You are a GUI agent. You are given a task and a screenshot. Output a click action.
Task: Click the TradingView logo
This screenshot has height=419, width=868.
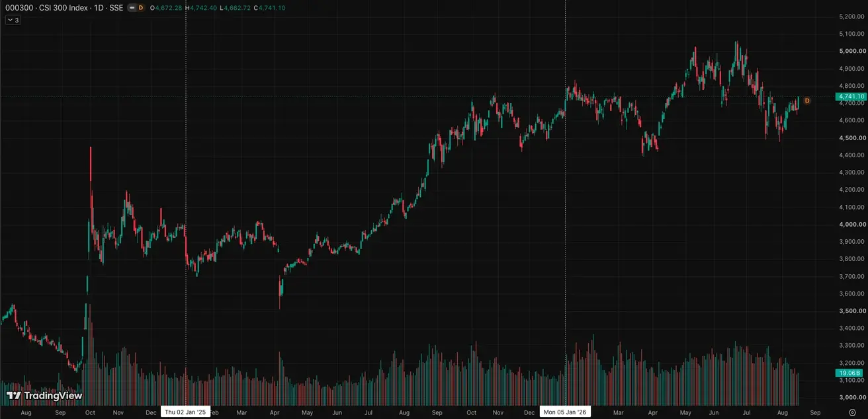tap(44, 396)
